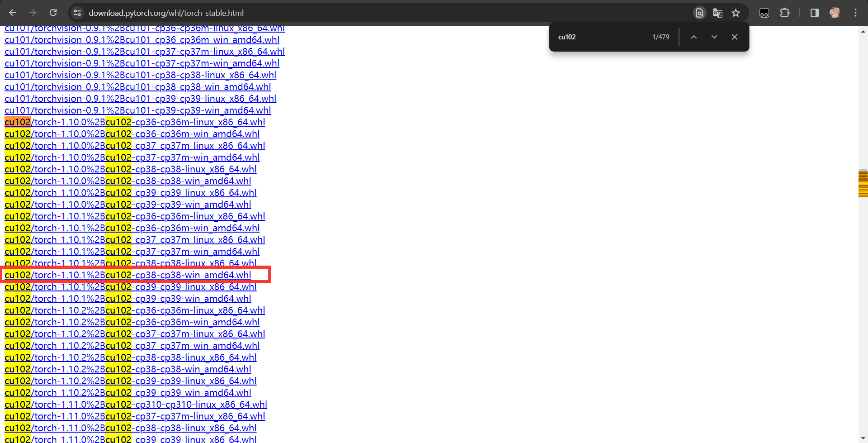Open torch-1.11.0 cu102 cp37m linux link
Viewport: 868px width, 443px height.
pyautogui.click(x=135, y=416)
